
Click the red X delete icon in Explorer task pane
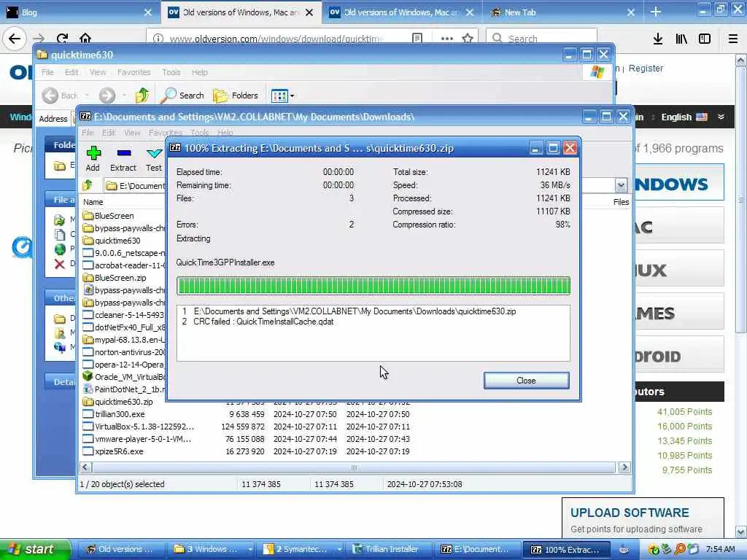click(x=60, y=264)
